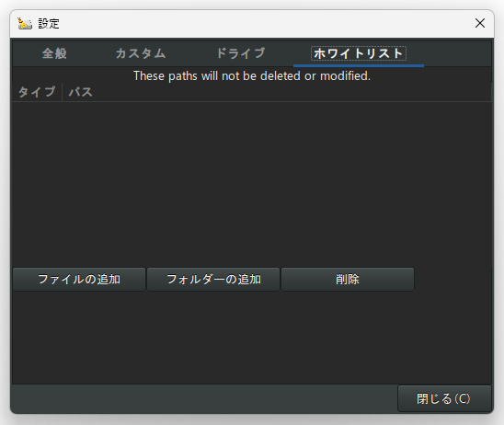Open the カスタム tab
Screen dimensions: 504x425
click(x=141, y=53)
